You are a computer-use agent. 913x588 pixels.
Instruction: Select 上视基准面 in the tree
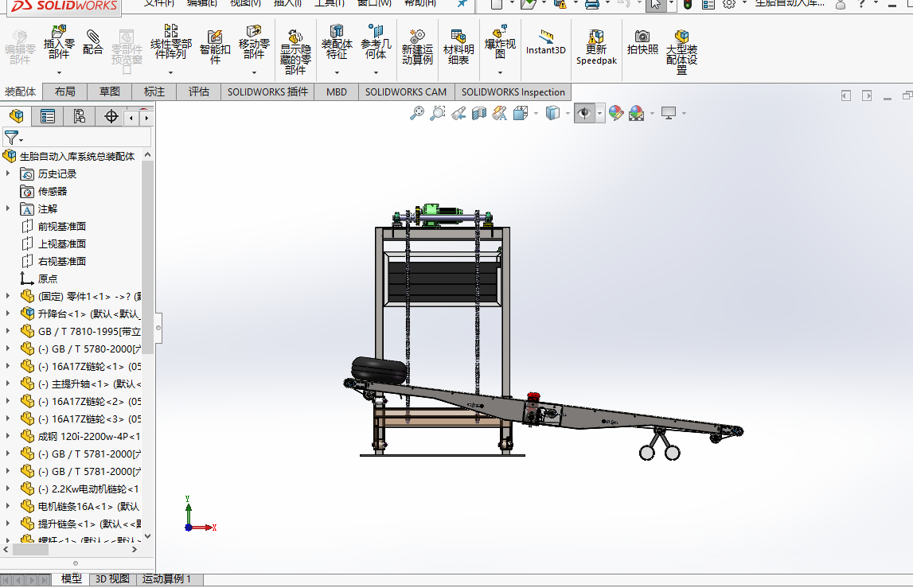62,244
